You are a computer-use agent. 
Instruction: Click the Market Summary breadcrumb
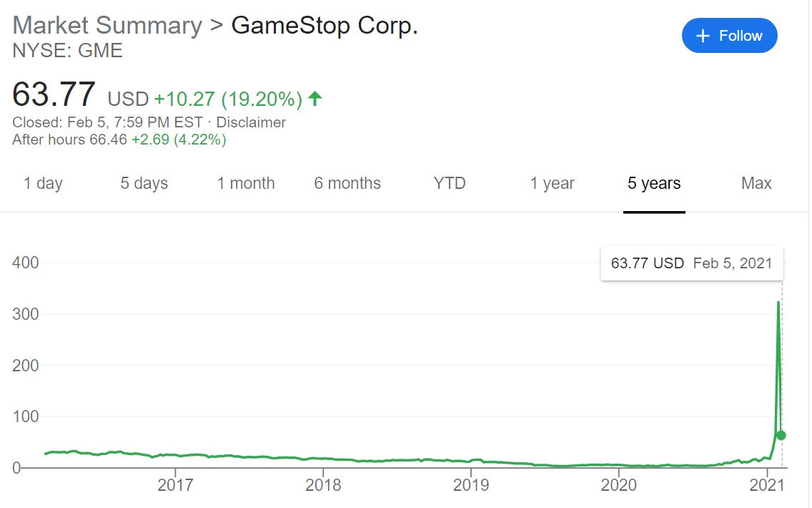107,25
